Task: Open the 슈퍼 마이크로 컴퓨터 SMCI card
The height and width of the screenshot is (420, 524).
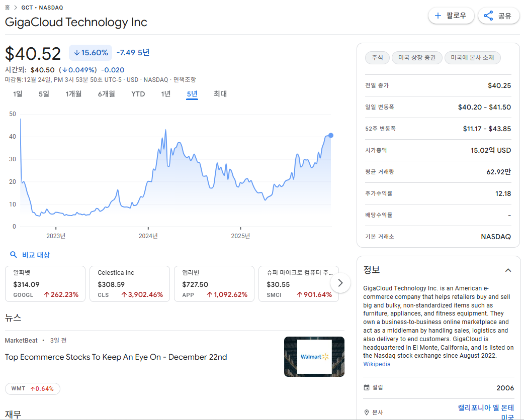Action: click(299, 284)
